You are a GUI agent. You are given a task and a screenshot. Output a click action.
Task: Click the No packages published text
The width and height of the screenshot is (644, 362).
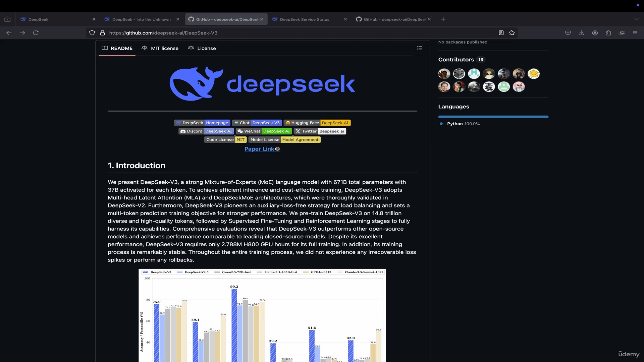463,42
